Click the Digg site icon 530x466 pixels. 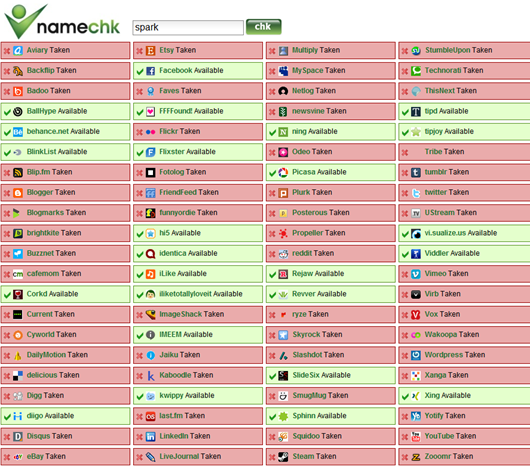[18, 396]
